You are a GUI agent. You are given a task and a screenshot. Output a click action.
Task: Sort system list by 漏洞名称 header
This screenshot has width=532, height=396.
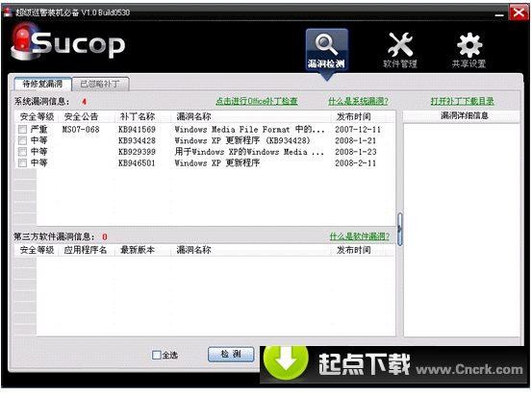click(250, 117)
